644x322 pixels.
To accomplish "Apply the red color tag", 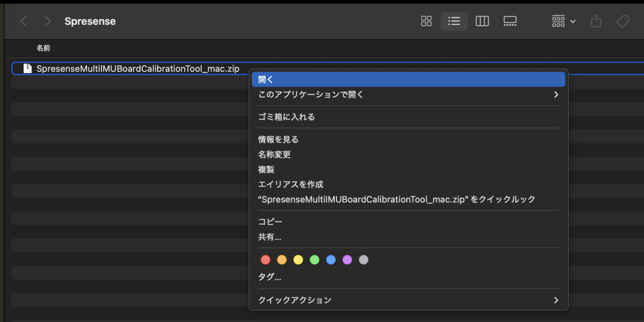I will pyautogui.click(x=265, y=260).
